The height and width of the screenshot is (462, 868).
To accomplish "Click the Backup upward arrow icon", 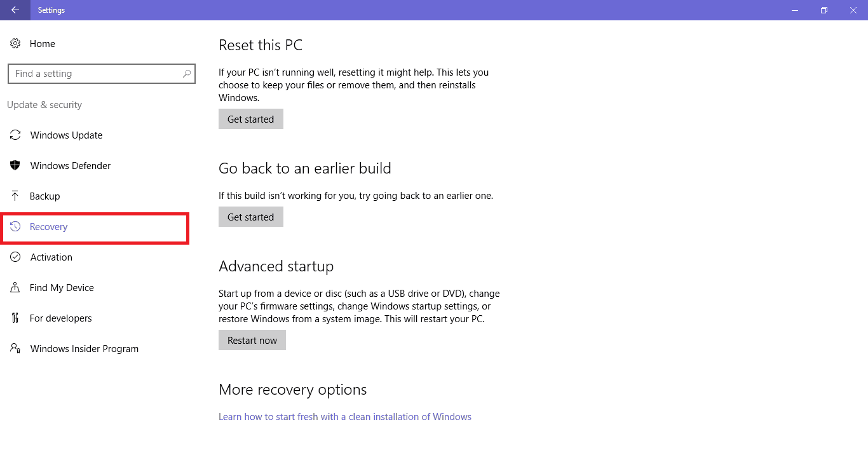I will (x=15, y=196).
